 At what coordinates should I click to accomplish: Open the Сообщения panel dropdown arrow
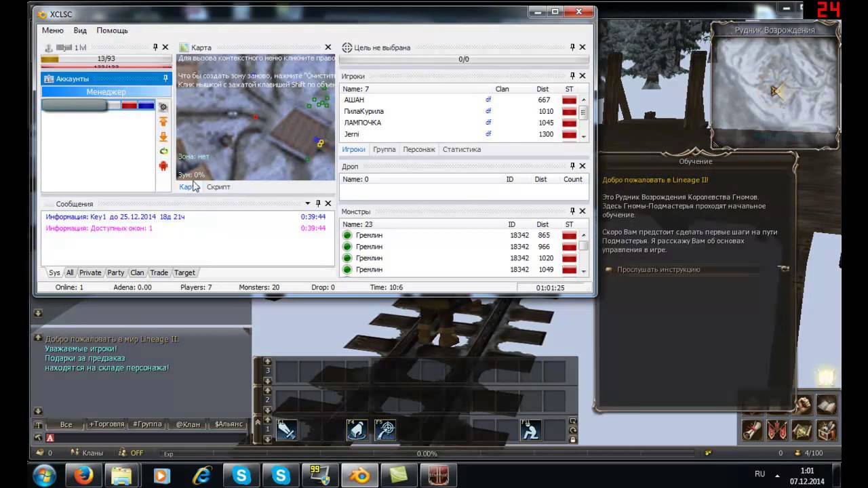(x=308, y=203)
